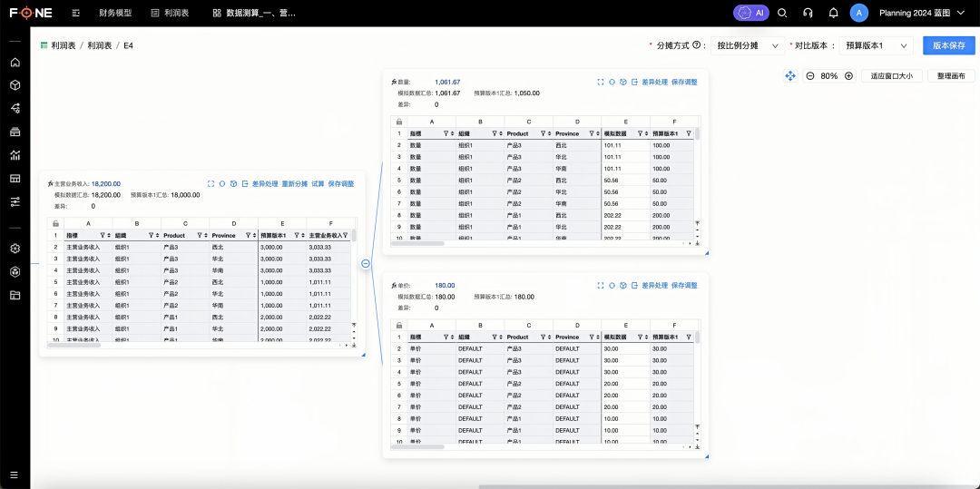Open filter on Province column in 单价 table
Screen dimensions: 980x489
(x=592, y=337)
